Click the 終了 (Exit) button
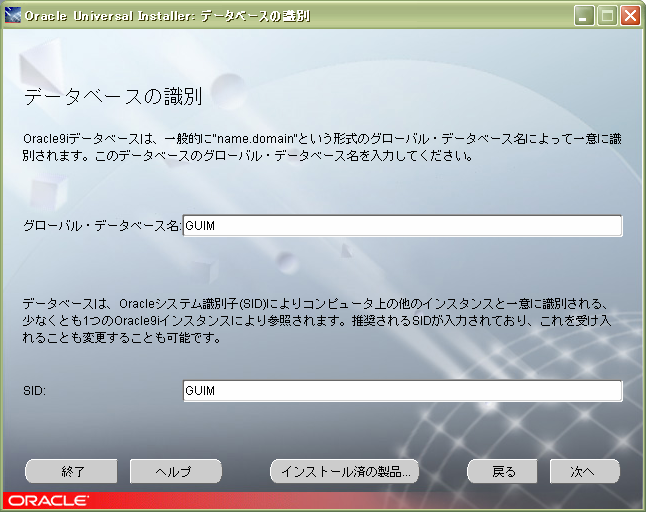The height and width of the screenshot is (512, 646). (71, 471)
